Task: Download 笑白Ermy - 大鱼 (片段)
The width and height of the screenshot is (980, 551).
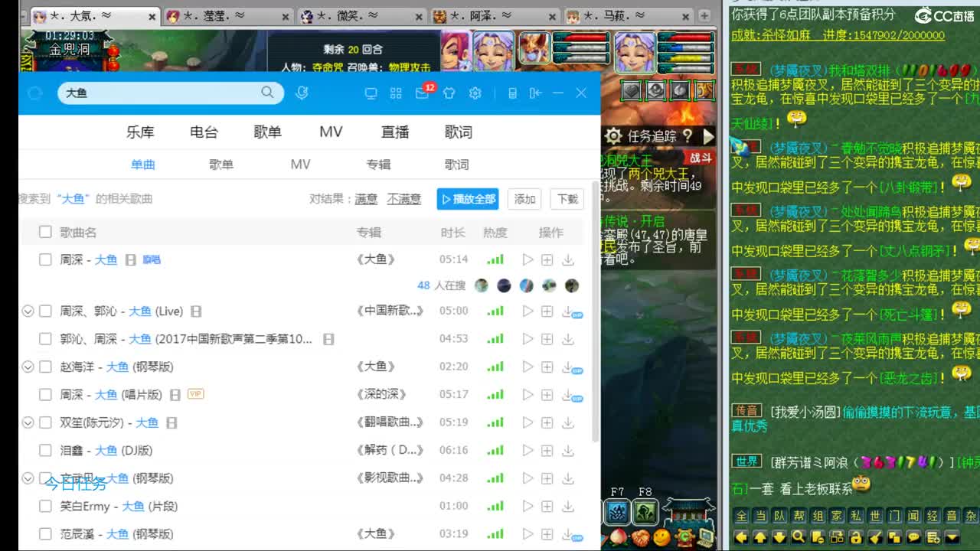Action: point(568,507)
